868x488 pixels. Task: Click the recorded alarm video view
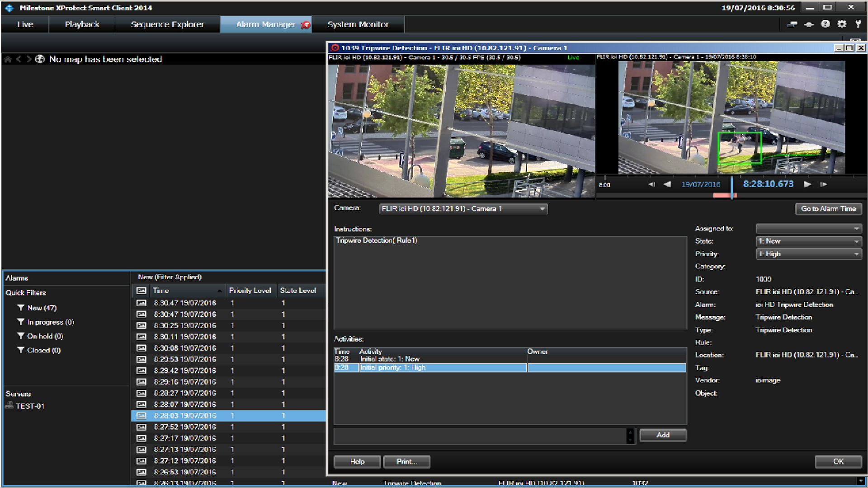[731, 117]
